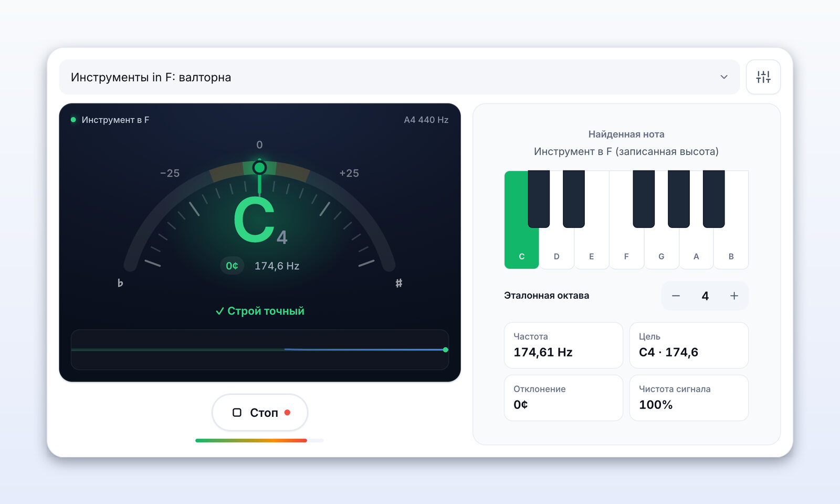Click the 0¢ deviation badge
This screenshot has height=504, width=840.
point(232,266)
